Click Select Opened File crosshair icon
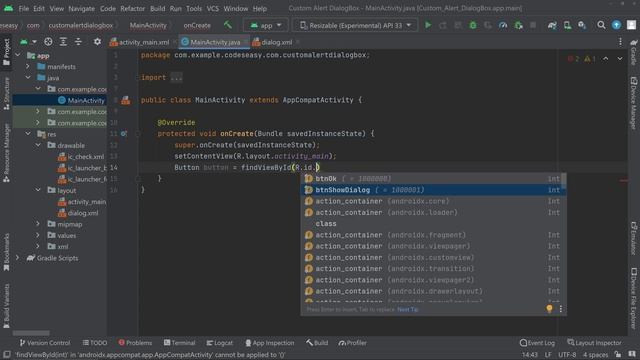 48,42
